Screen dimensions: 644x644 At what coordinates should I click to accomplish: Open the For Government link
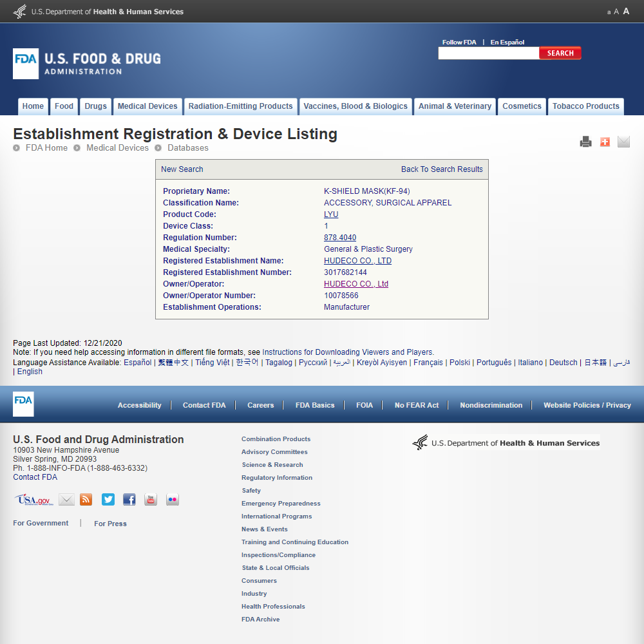[41, 523]
